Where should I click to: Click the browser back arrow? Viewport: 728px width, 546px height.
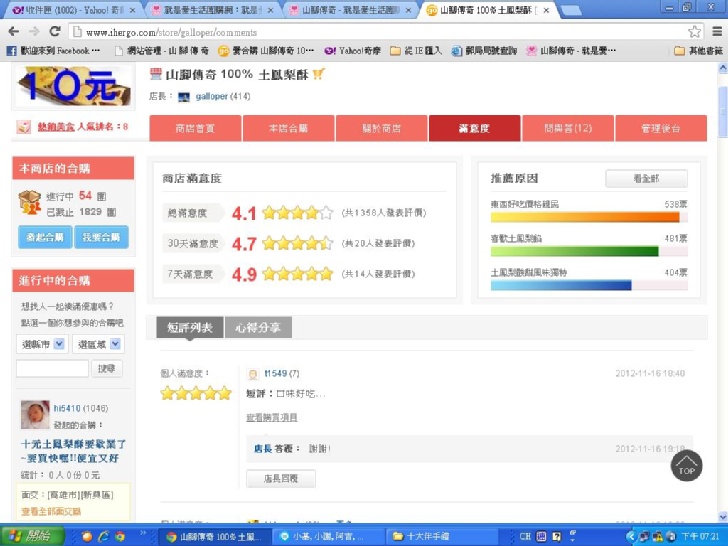pyautogui.click(x=13, y=31)
